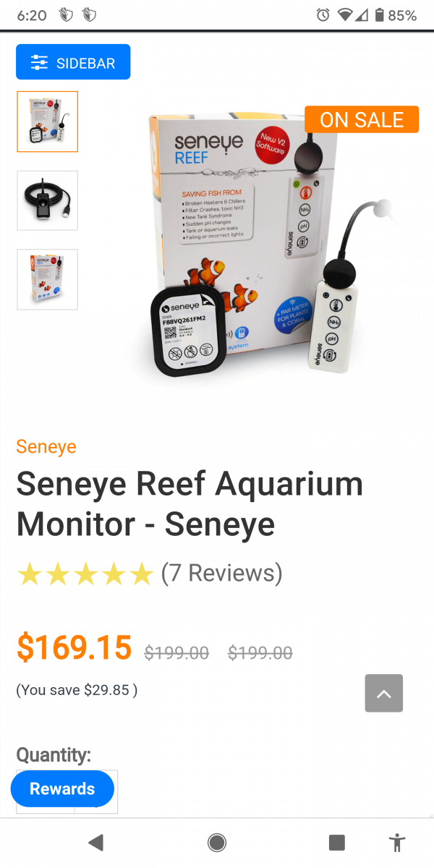434x868 pixels.
Task: Open the 7 Reviews link
Action: coord(221,573)
